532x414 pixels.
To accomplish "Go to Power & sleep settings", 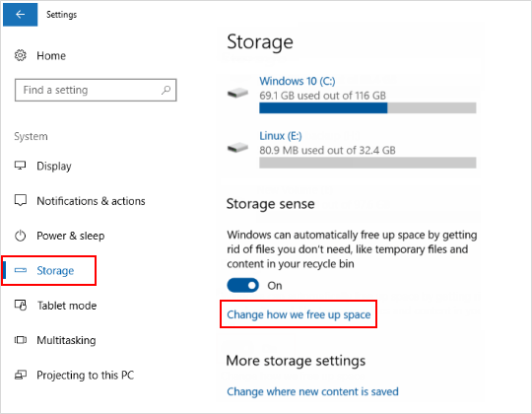I will point(70,236).
